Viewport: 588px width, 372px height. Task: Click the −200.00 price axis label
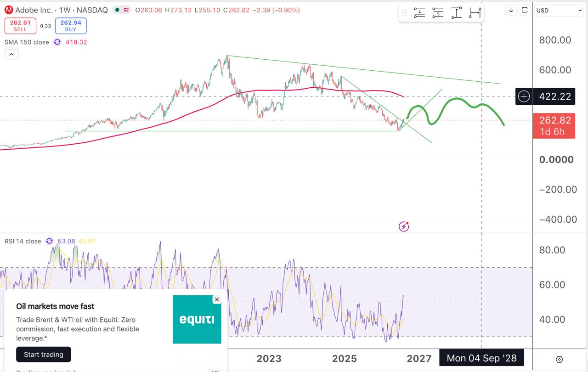tap(558, 189)
